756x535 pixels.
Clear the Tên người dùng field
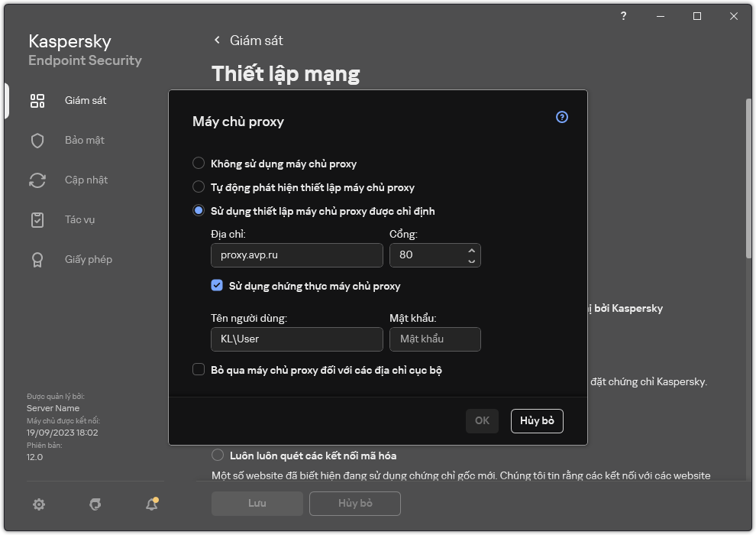296,339
